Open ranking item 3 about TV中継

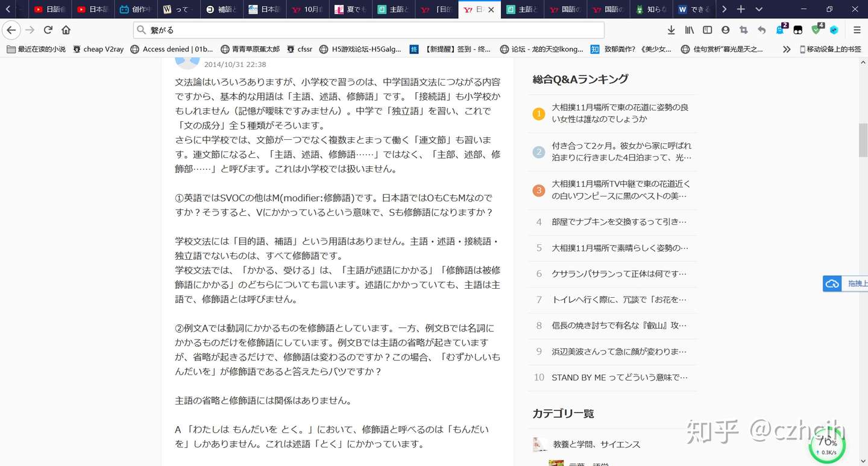tap(613, 190)
